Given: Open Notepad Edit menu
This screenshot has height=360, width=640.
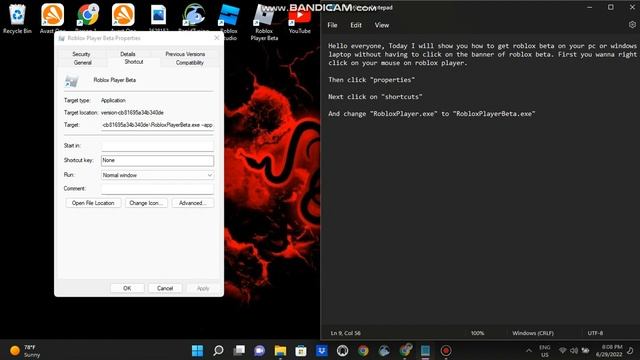Looking at the screenshot, I should click(356, 25).
